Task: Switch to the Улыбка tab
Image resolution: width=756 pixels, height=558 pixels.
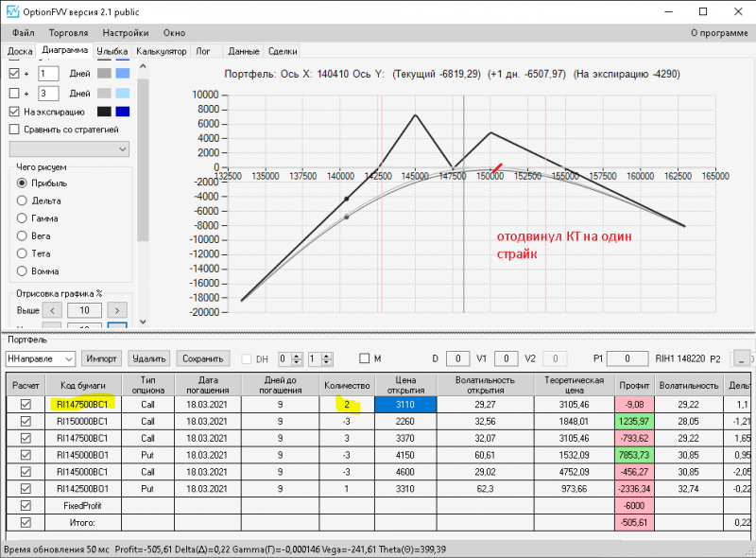Action: click(112, 51)
